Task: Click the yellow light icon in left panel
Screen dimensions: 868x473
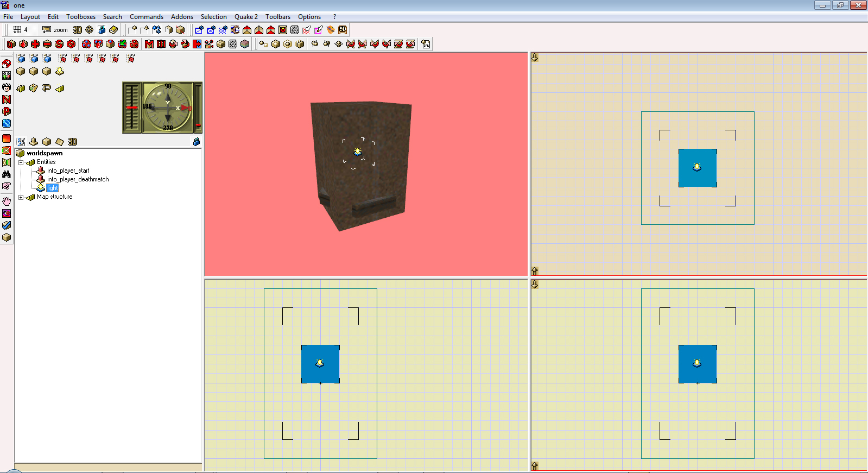Action: [x=60, y=71]
